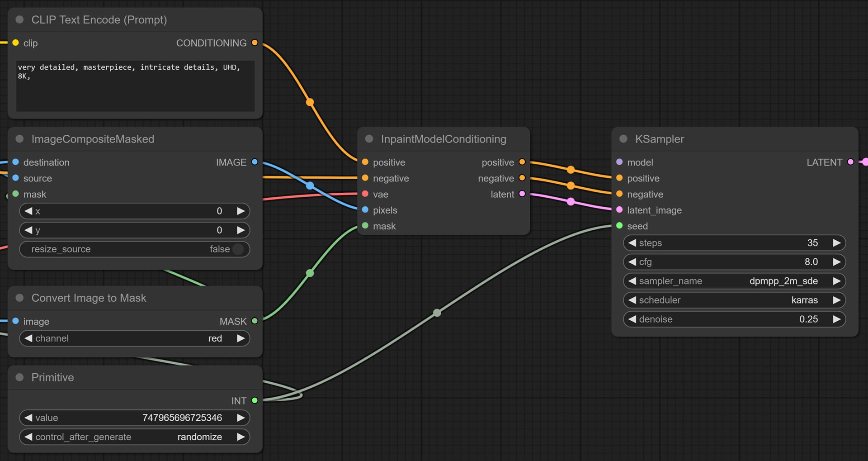Image resolution: width=868 pixels, height=461 pixels.
Task: Click the latent output socket on InpaintModelConditioning
Action: click(x=522, y=194)
